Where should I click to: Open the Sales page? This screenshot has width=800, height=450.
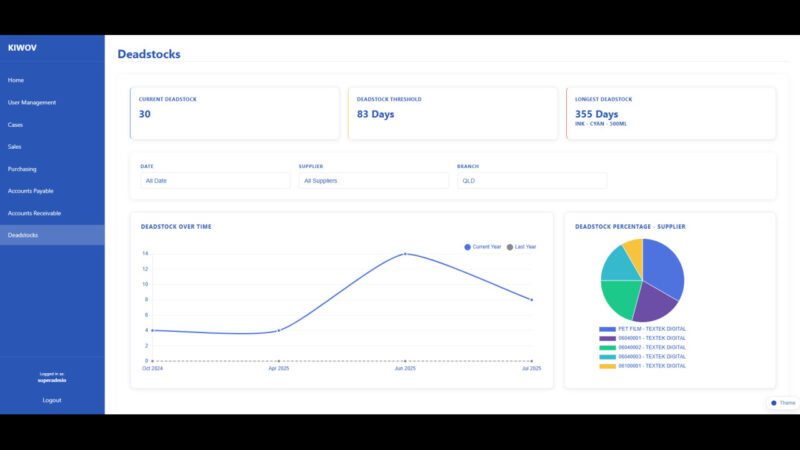pos(15,147)
